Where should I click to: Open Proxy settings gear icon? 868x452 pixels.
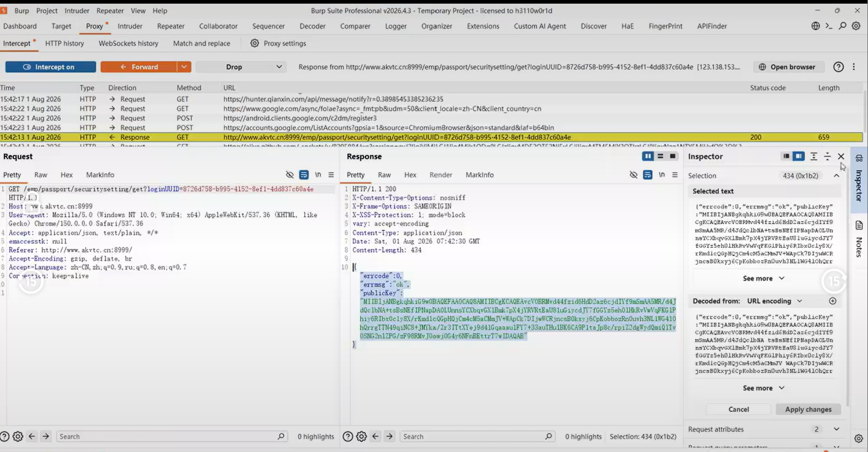(x=255, y=44)
